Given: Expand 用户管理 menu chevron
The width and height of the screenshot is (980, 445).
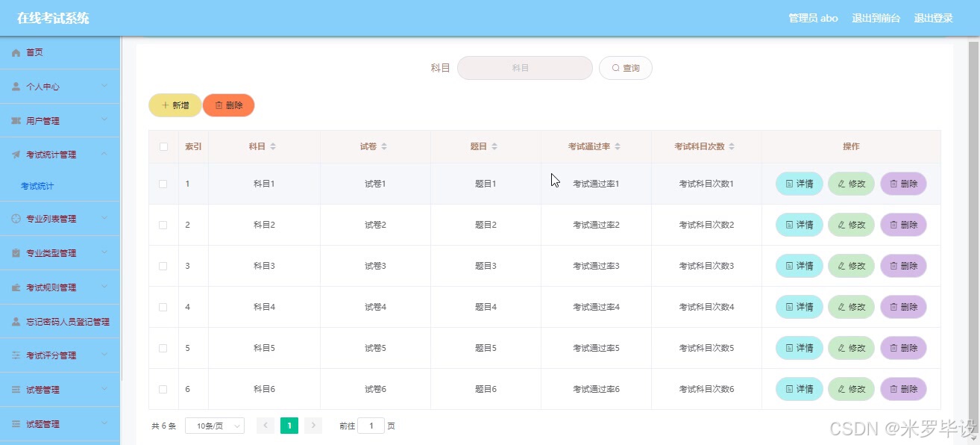Looking at the screenshot, I should [104, 121].
